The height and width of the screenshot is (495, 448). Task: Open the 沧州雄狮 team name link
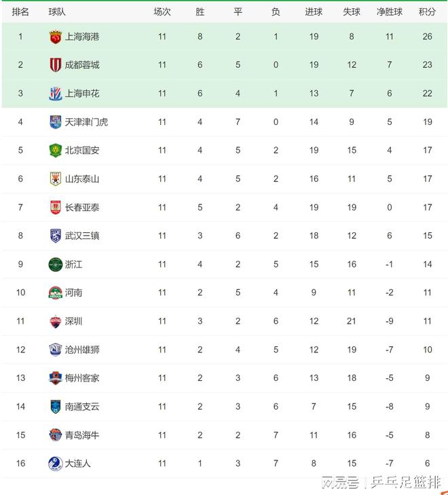[82, 350]
